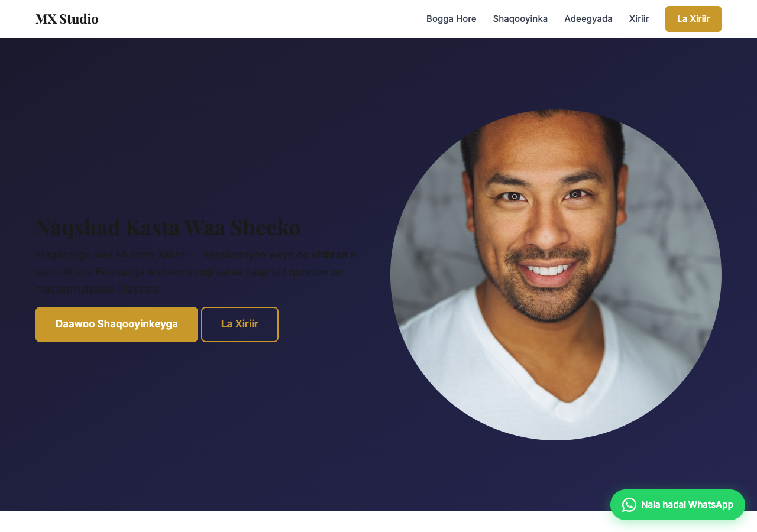757x532 pixels.
Task: Select Adeegyada in the navigation bar
Action: pos(588,19)
